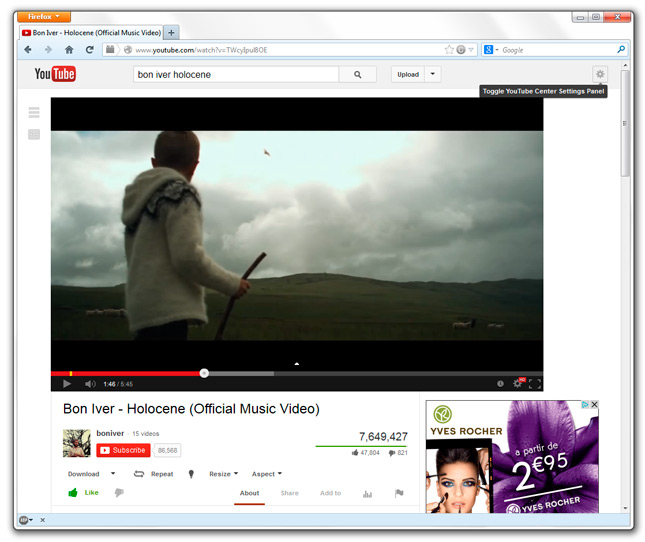Submit search with YouTube magnifier button
The height and width of the screenshot is (542, 645).
point(357,74)
